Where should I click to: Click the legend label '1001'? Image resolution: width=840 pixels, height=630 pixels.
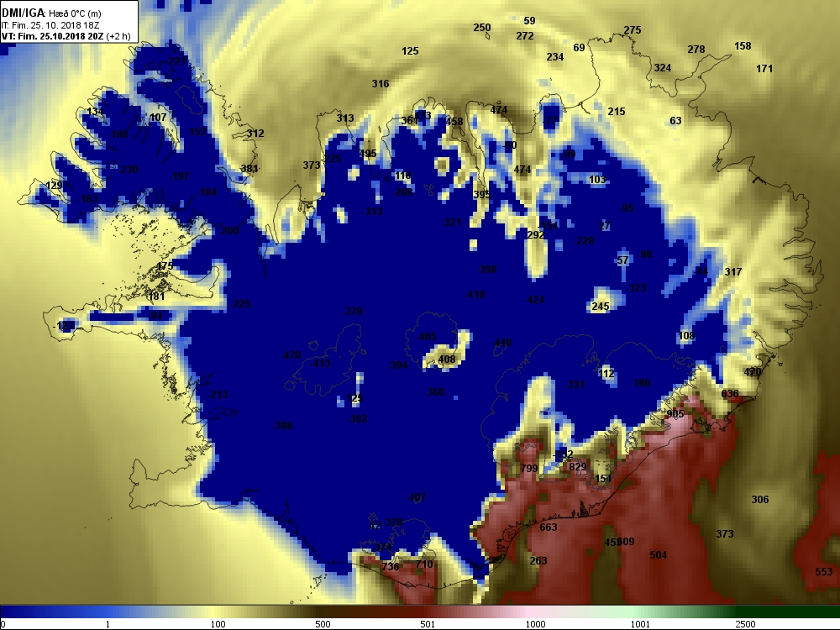640,624
